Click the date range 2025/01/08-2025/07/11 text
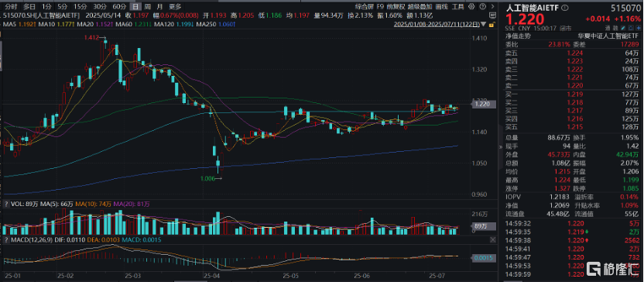 (x=437, y=24)
